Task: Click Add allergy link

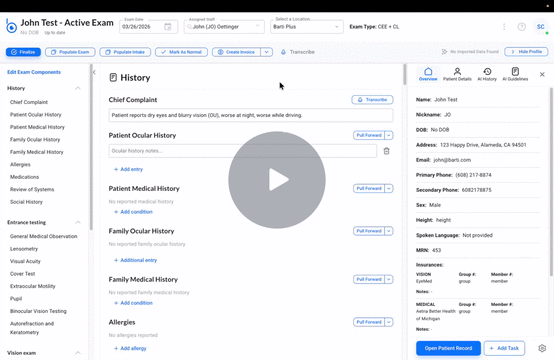Action: pyautogui.click(x=130, y=348)
